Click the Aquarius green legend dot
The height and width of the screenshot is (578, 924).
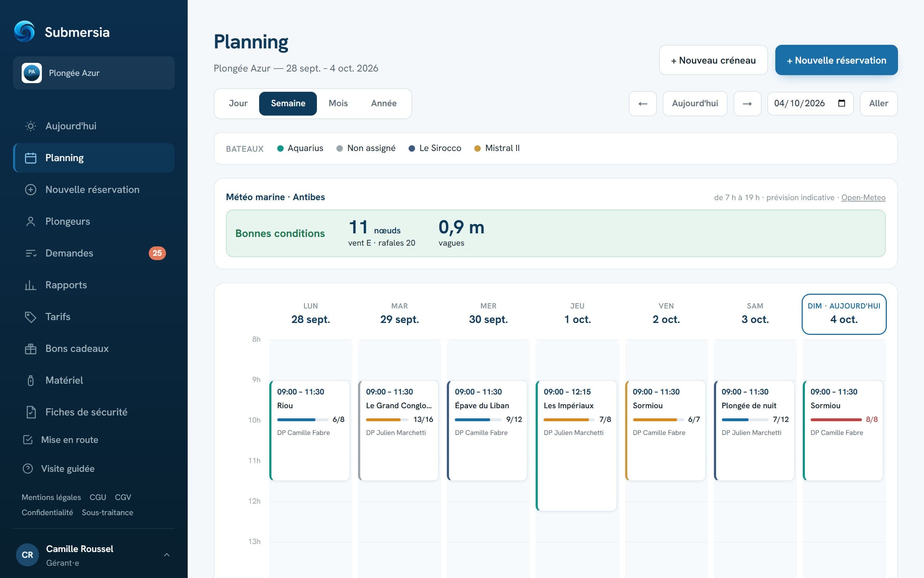280,148
